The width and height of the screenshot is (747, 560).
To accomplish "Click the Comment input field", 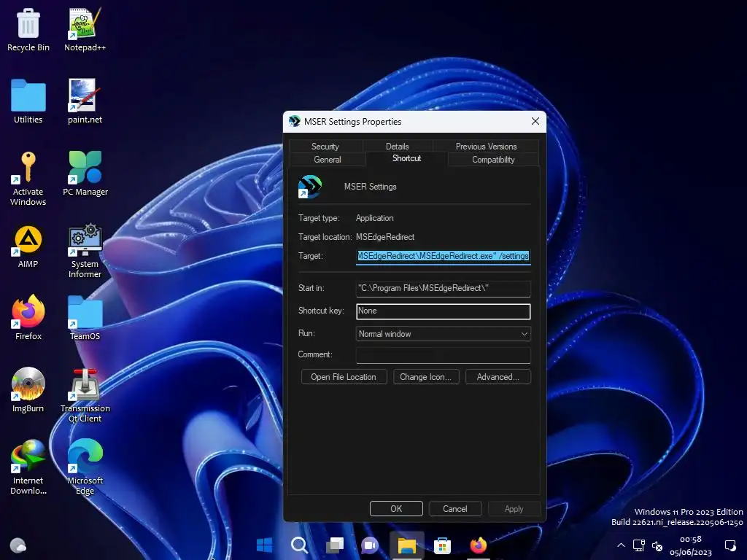I will click(443, 355).
